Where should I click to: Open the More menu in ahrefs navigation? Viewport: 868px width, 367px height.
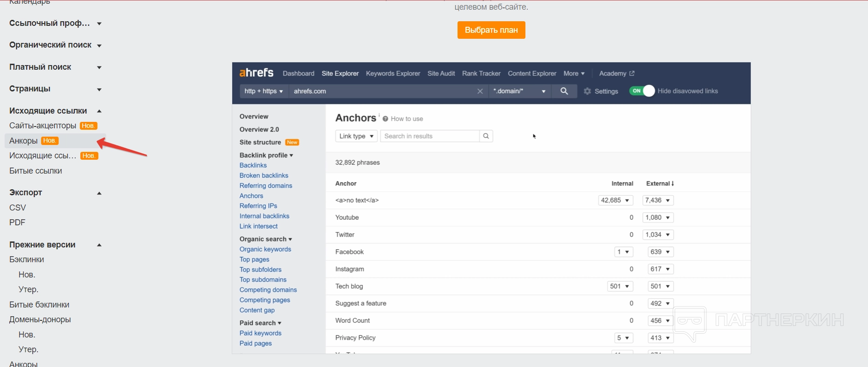pos(574,73)
